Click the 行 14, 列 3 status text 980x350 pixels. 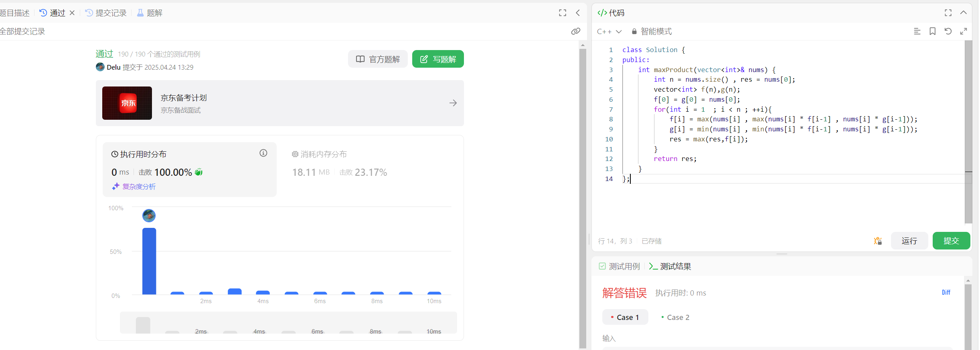pyautogui.click(x=615, y=241)
